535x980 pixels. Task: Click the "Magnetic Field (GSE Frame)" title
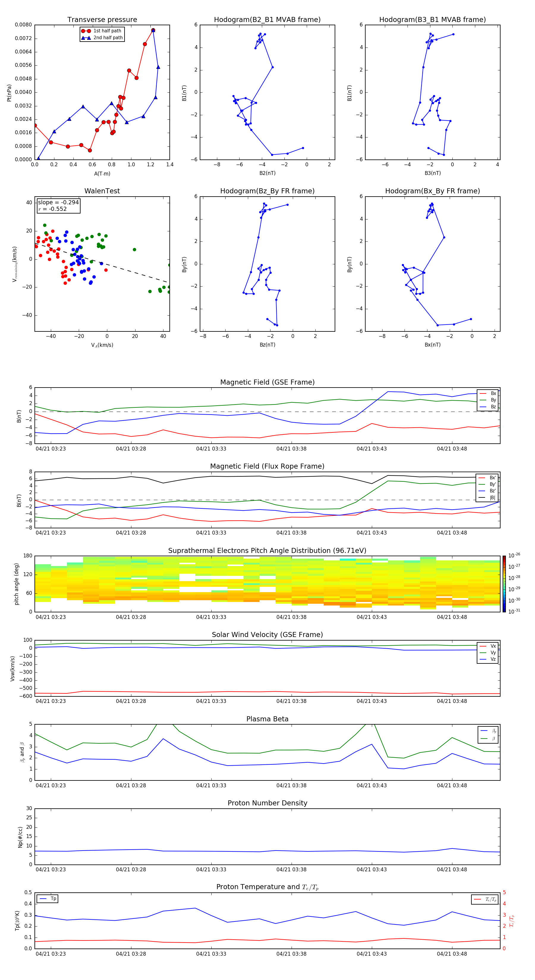point(267,382)
